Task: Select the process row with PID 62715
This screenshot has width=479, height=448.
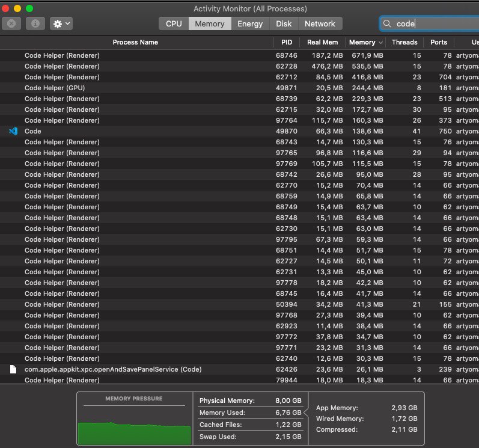Action: 239,109
